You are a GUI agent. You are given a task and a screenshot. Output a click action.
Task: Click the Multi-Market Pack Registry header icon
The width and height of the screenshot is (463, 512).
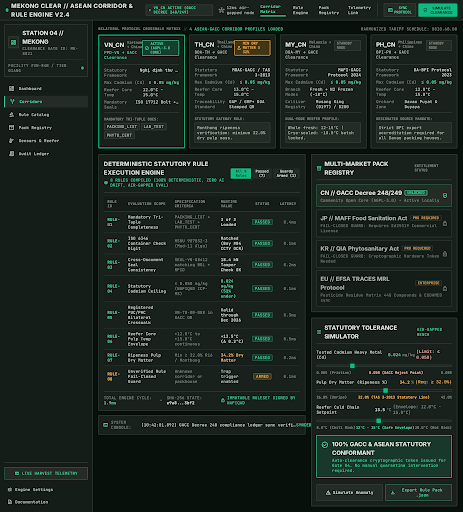[x=319, y=168]
